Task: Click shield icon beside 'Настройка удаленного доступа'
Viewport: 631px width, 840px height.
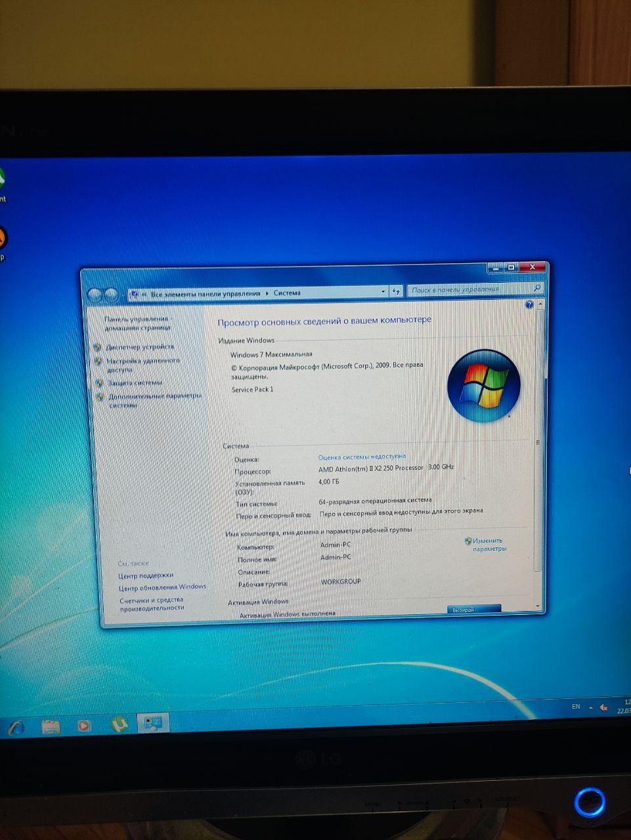Action: [x=98, y=362]
